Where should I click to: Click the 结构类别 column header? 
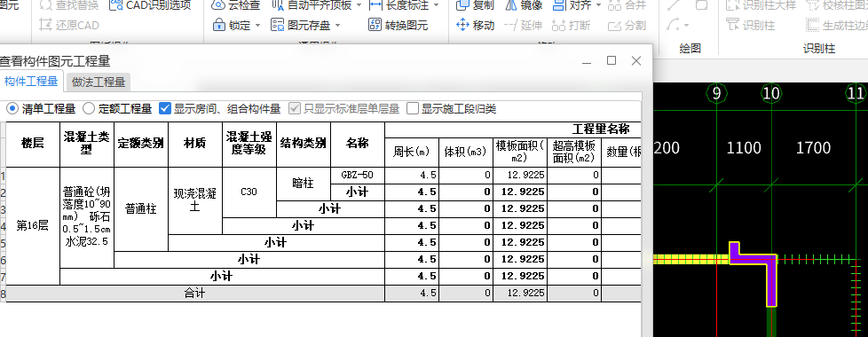304,144
